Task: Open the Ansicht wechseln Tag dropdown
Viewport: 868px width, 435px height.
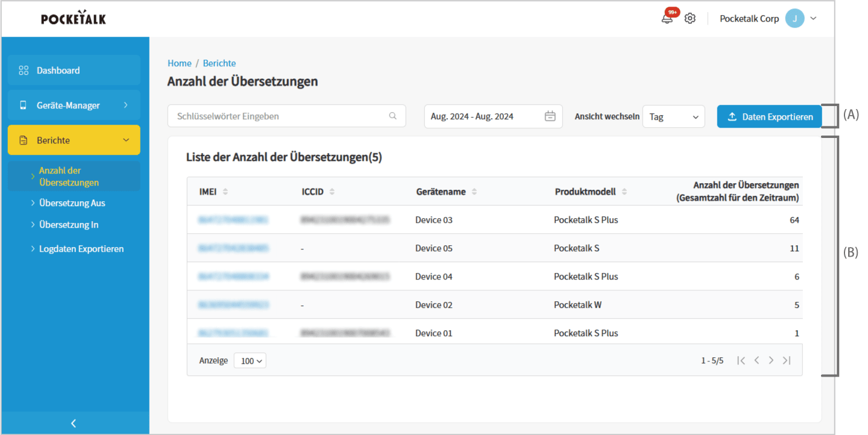Action: click(x=673, y=116)
